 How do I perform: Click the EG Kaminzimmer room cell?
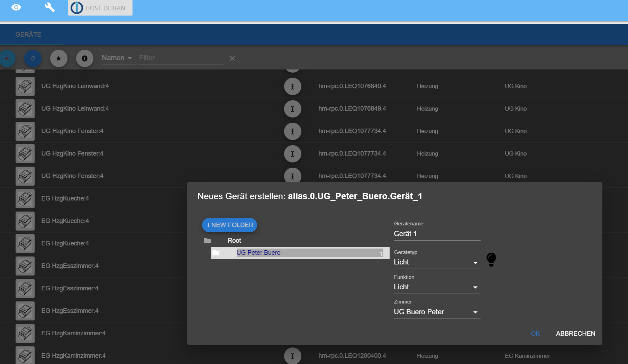[x=527, y=356]
